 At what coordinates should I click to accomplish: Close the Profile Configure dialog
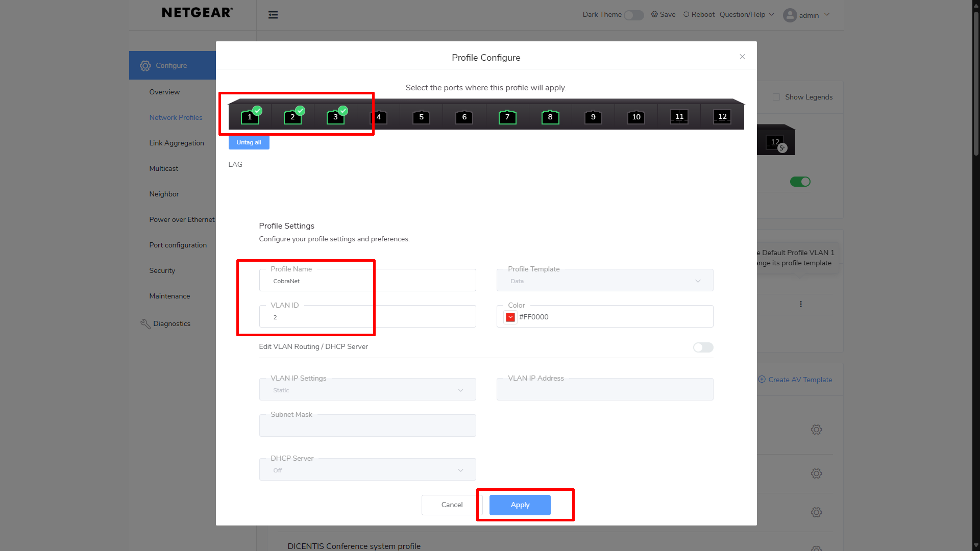coord(742,57)
